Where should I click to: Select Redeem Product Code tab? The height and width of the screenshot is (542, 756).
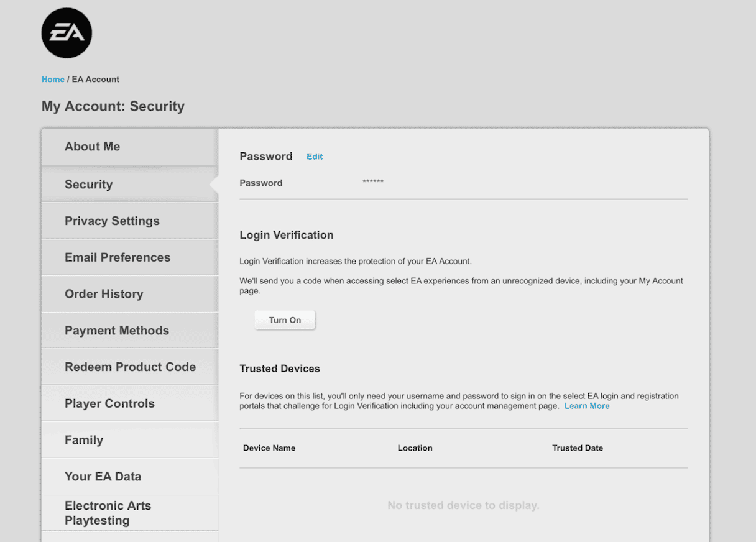pos(130,367)
